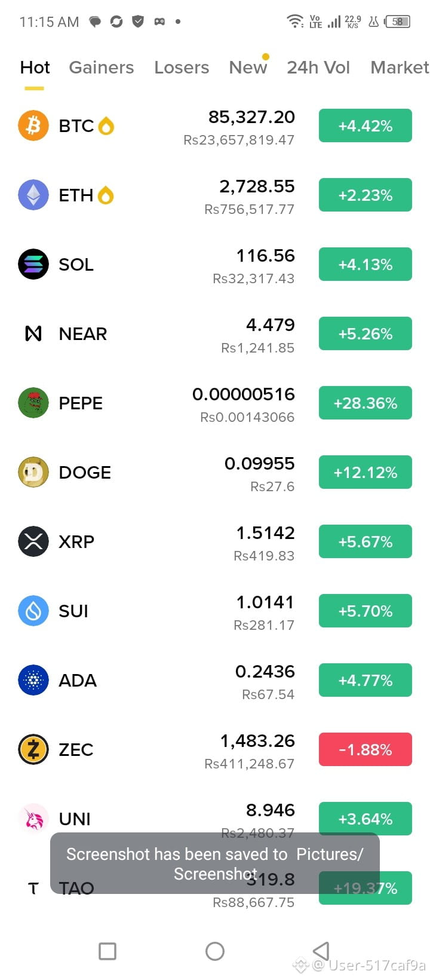Screen dimensions: 430x980
Task: Select the SUI droplet icon
Action: tap(33, 611)
